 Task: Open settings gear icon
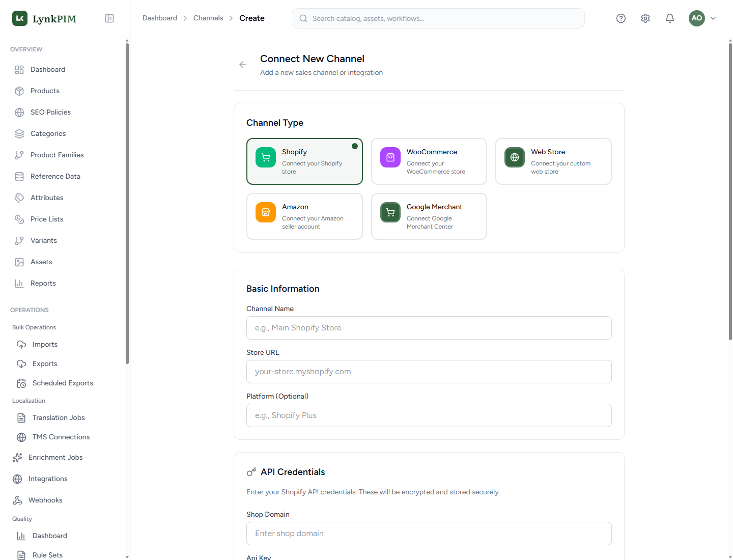645,18
